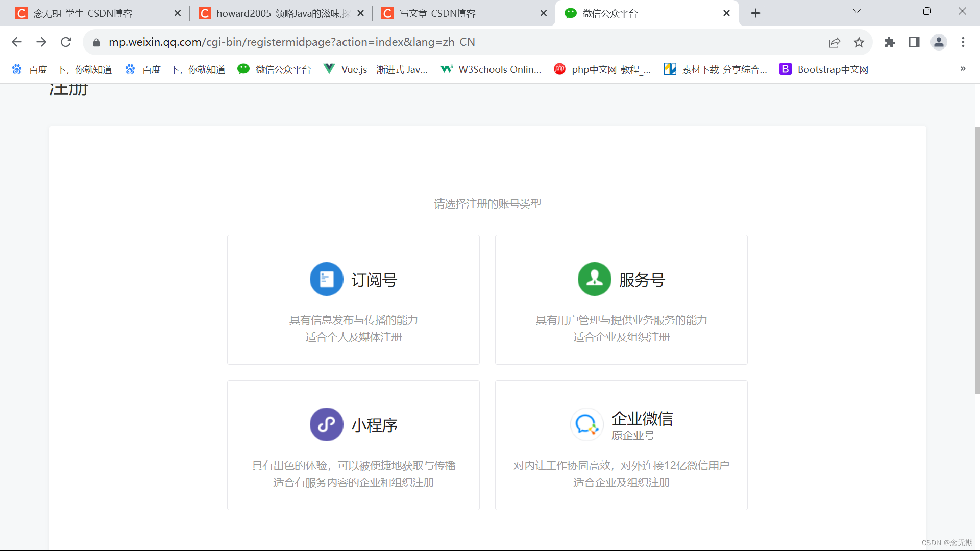The width and height of the screenshot is (980, 551).
Task: Click the page vertical scrollbar thumb
Action: [977, 260]
